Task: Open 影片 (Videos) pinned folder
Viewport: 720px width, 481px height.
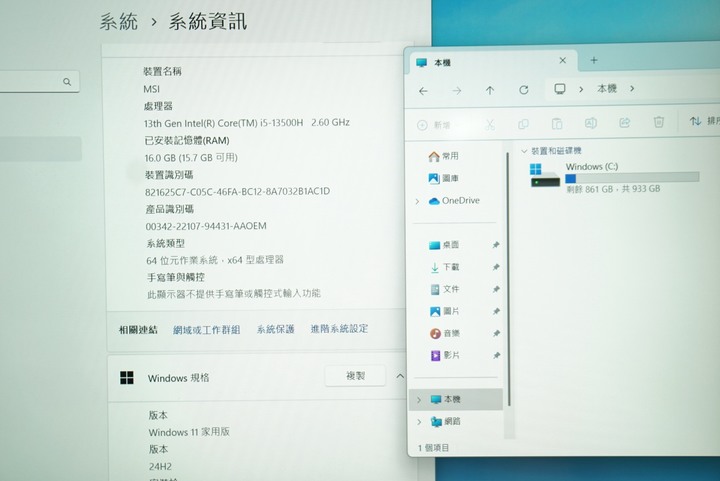Action: click(x=444, y=355)
